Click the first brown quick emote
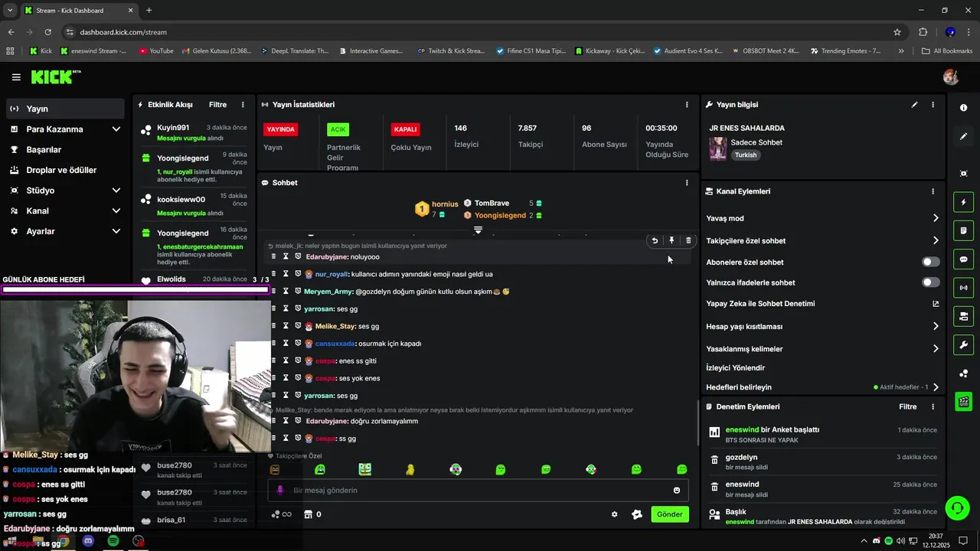 pos(275,469)
